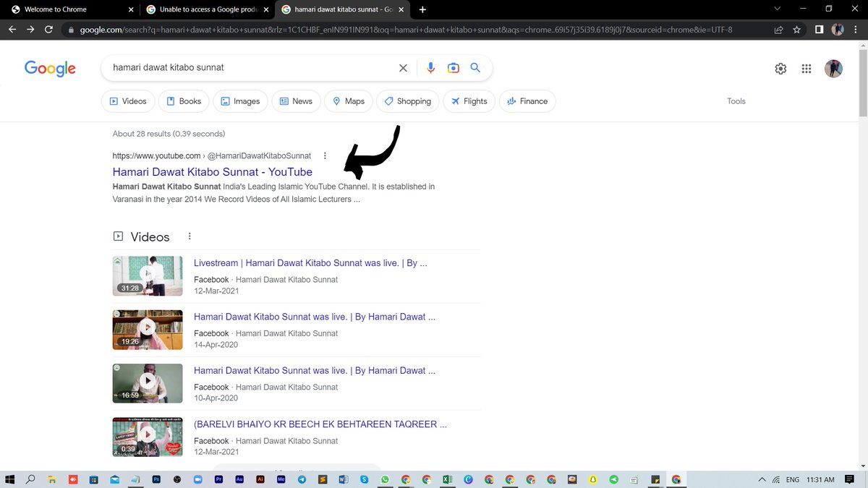The width and height of the screenshot is (868, 488).
Task: Open Skype from the taskbar
Action: click(x=364, y=479)
